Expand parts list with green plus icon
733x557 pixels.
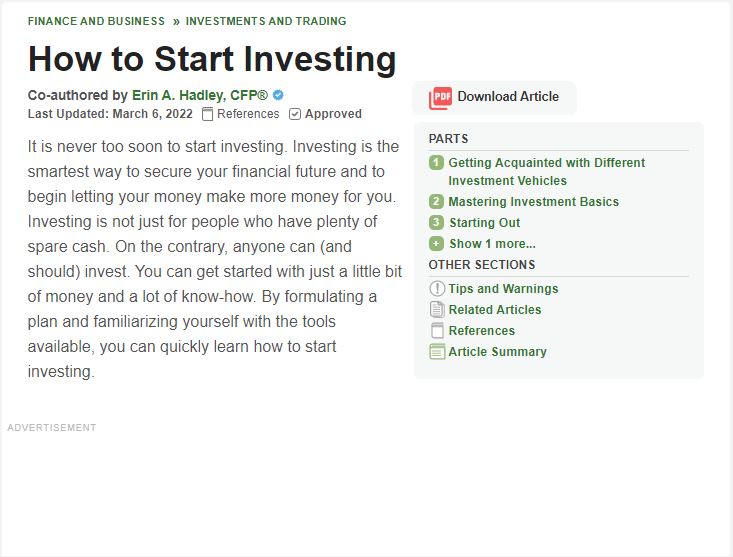(x=436, y=243)
